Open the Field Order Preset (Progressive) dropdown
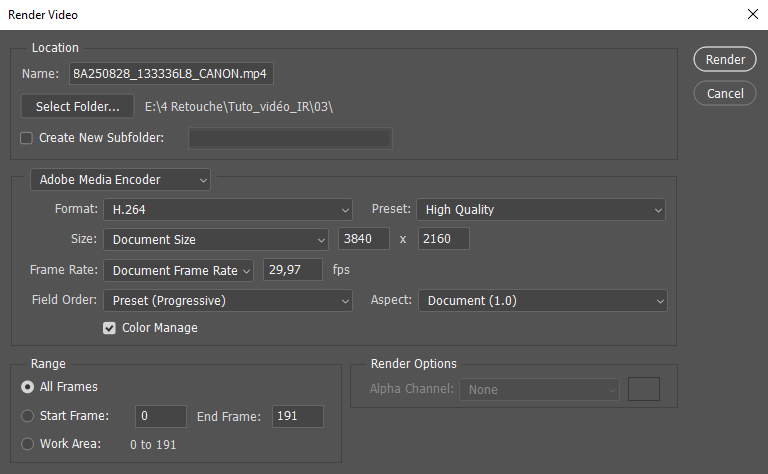Image resolution: width=768 pixels, height=474 pixels. pos(227,300)
